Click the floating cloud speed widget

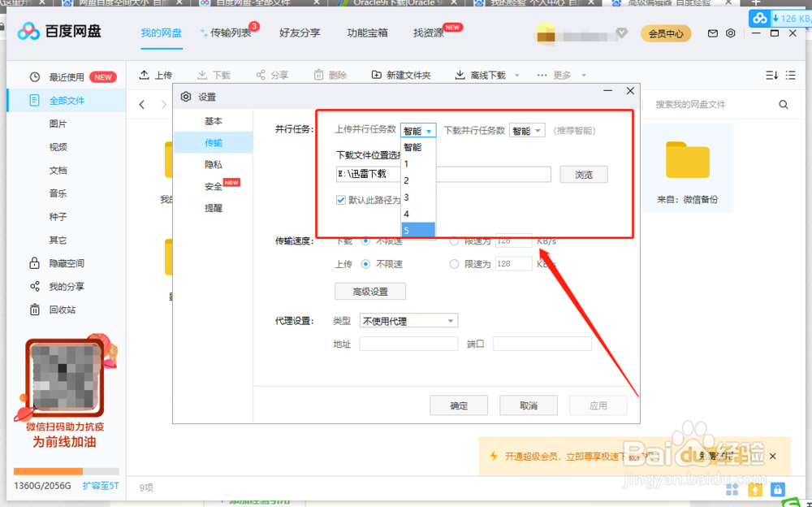tap(780, 18)
